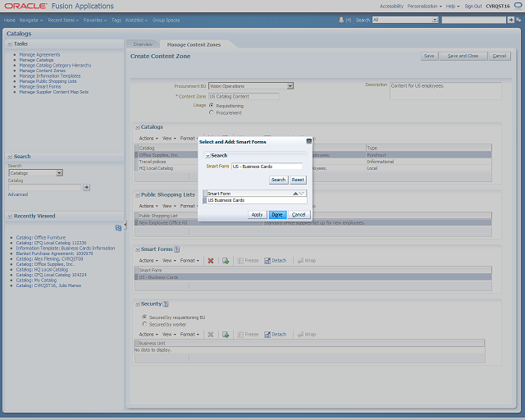The width and height of the screenshot is (525, 420).
Task: Sort Smart Form column ascending in dialog
Action: (295, 194)
